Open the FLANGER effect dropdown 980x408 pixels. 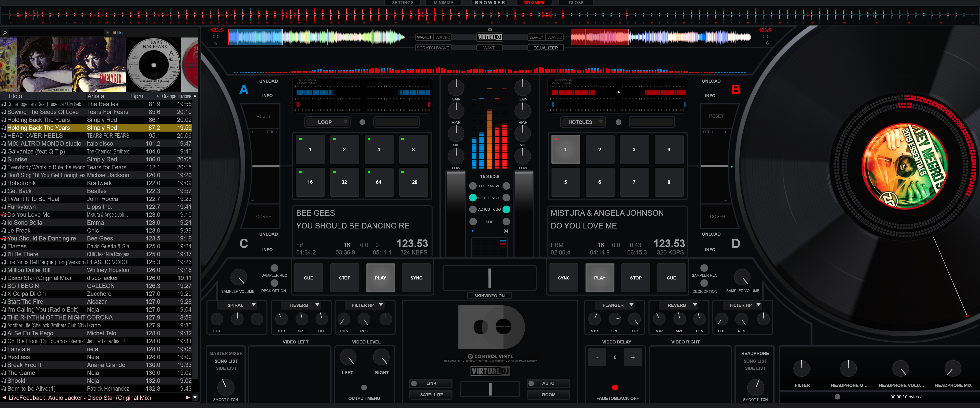click(615, 305)
